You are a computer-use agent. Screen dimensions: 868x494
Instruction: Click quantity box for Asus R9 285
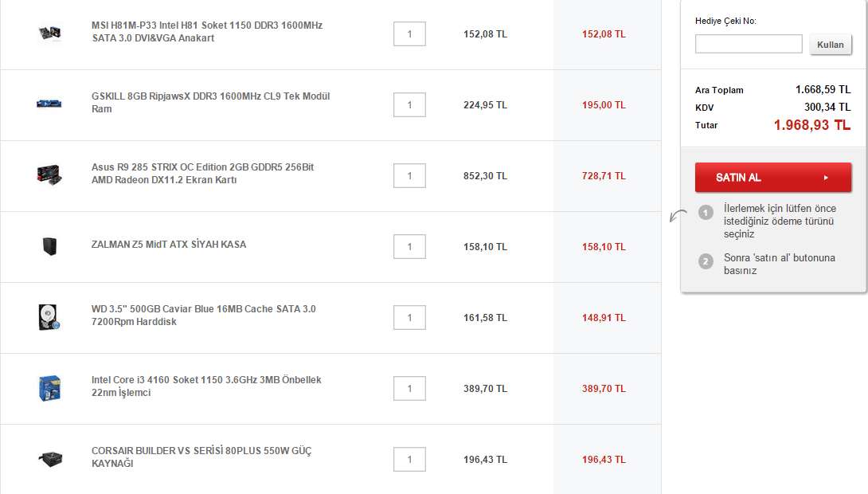(x=409, y=176)
